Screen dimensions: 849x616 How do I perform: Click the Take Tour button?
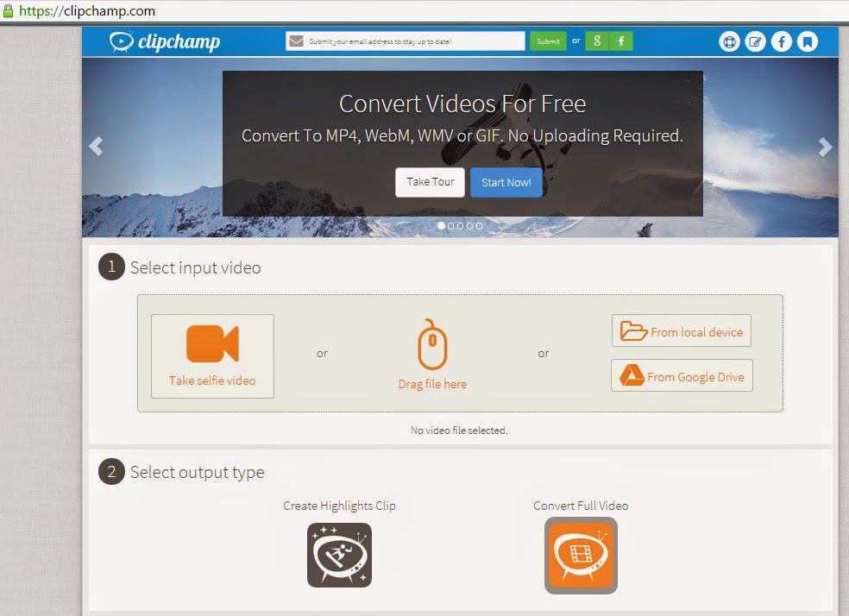point(430,182)
